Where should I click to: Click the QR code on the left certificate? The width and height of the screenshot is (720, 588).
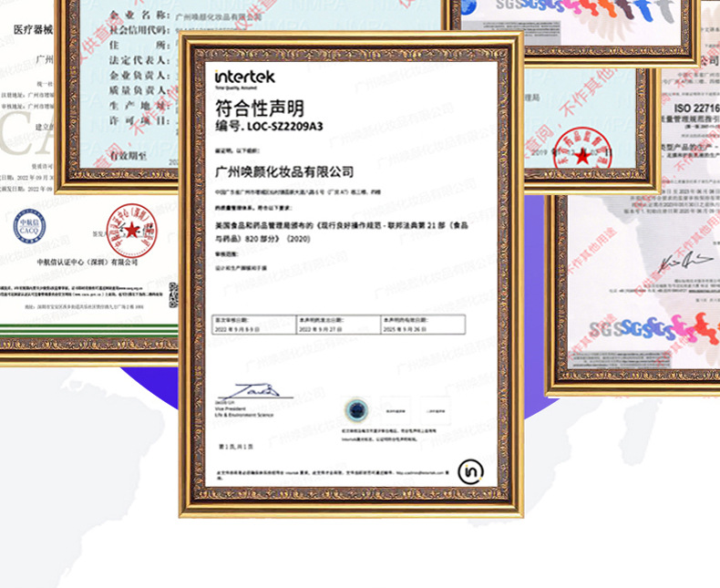coord(173,295)
